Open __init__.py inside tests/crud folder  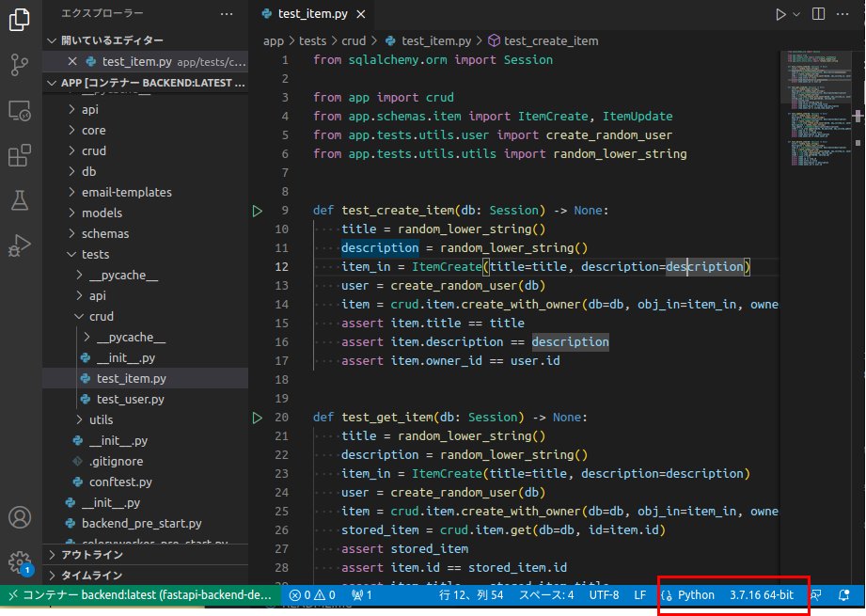click(146, 358)
